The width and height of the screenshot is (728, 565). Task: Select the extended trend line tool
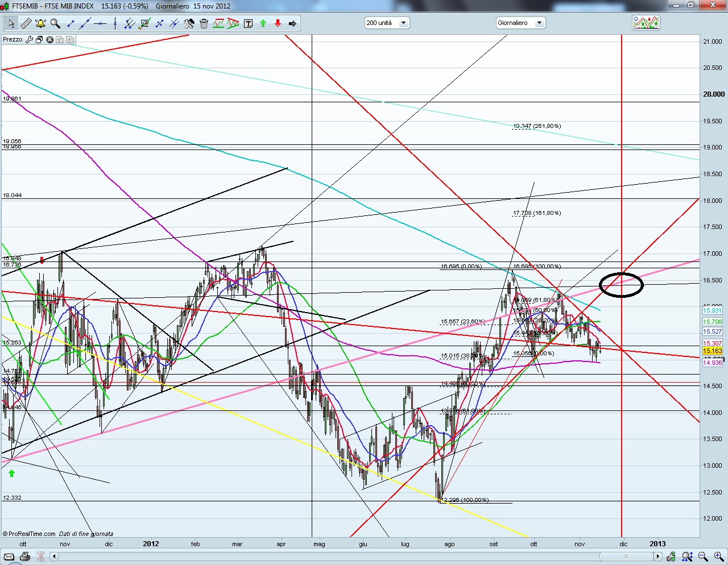(x=85, y=23)
